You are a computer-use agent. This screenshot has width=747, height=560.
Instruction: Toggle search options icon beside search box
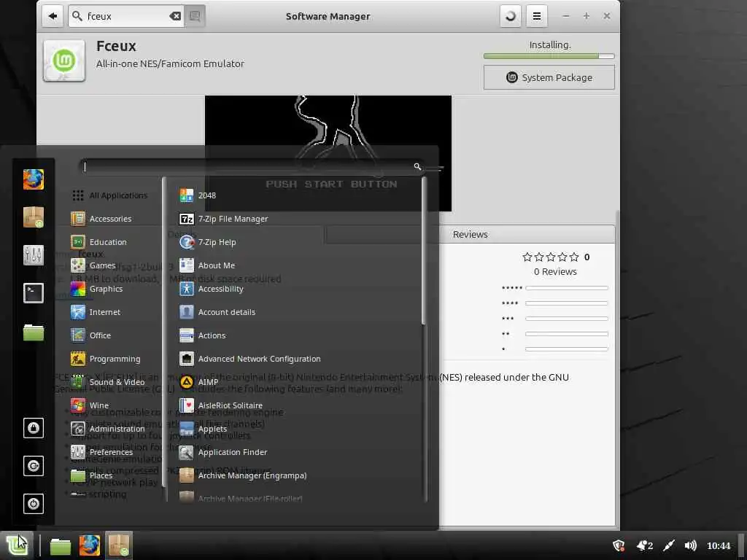pos(195,16)
